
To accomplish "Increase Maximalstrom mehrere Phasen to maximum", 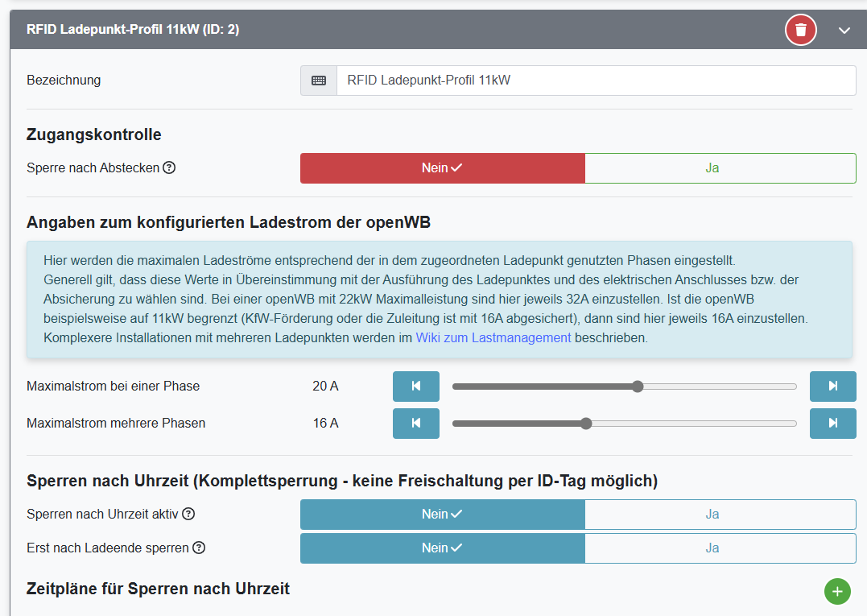I will click(832, 423).
